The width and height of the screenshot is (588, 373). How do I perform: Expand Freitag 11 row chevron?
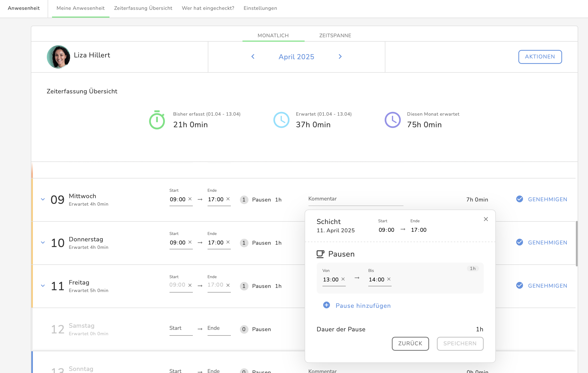point(43,286)
